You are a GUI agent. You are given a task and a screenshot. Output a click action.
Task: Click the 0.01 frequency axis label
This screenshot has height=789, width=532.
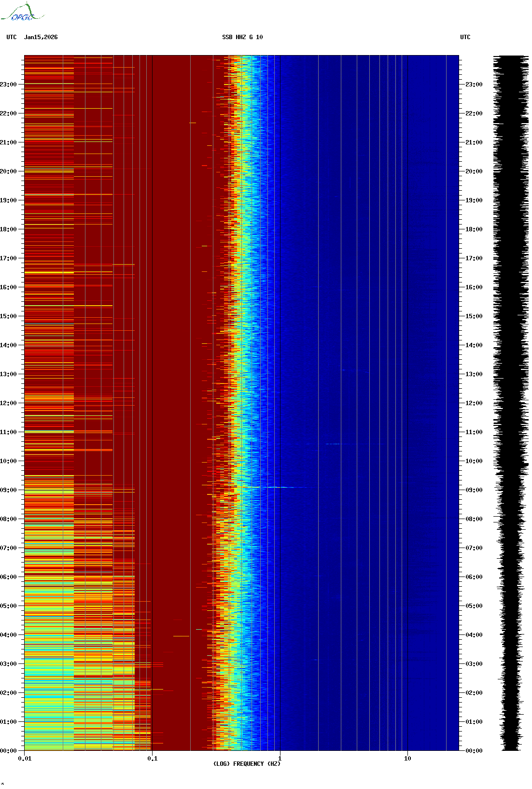(25, 759)
